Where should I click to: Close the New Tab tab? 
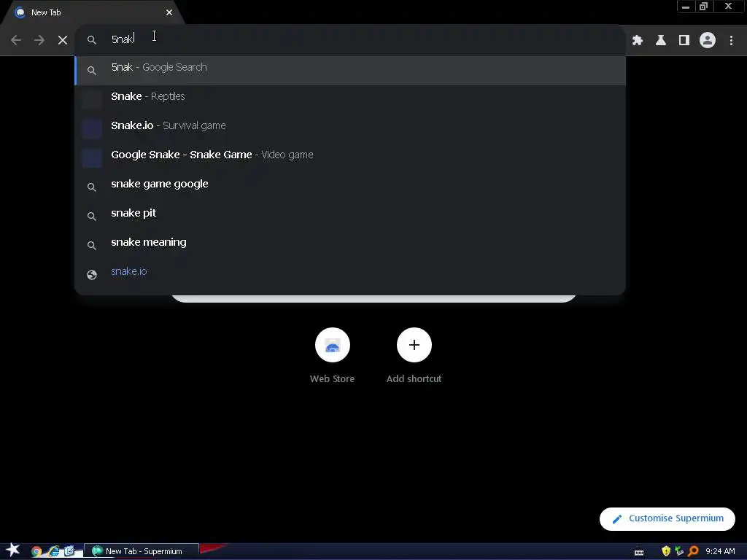tap(169, 12)
